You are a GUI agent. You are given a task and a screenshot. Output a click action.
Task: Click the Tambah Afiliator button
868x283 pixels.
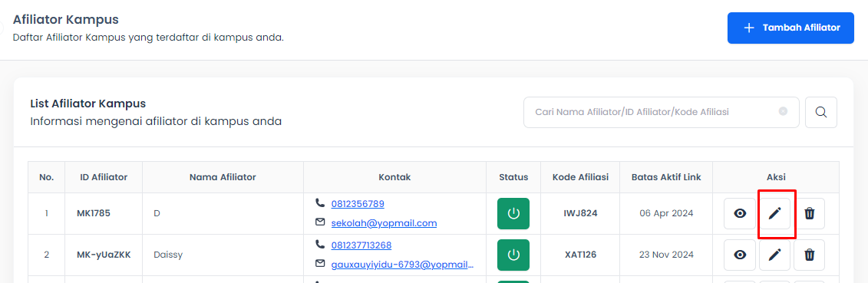[x=790, y=28]
